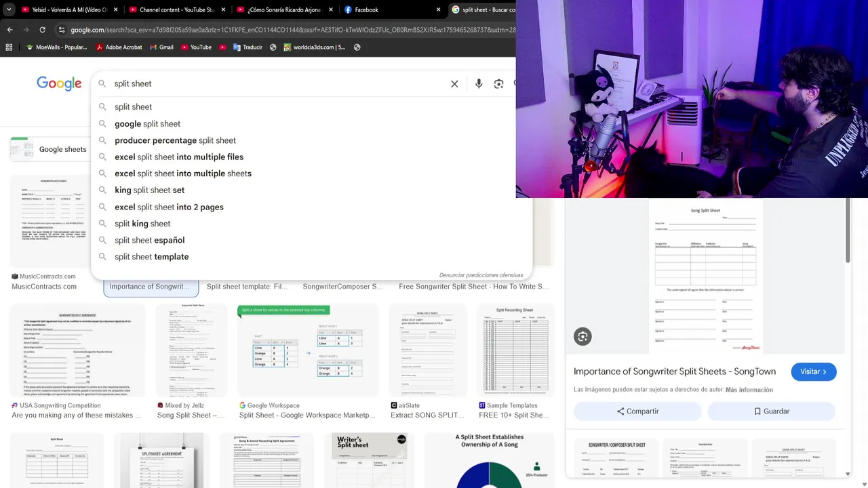Click 'Denunciar predicciones ofensivas' link

coord(481,275)
